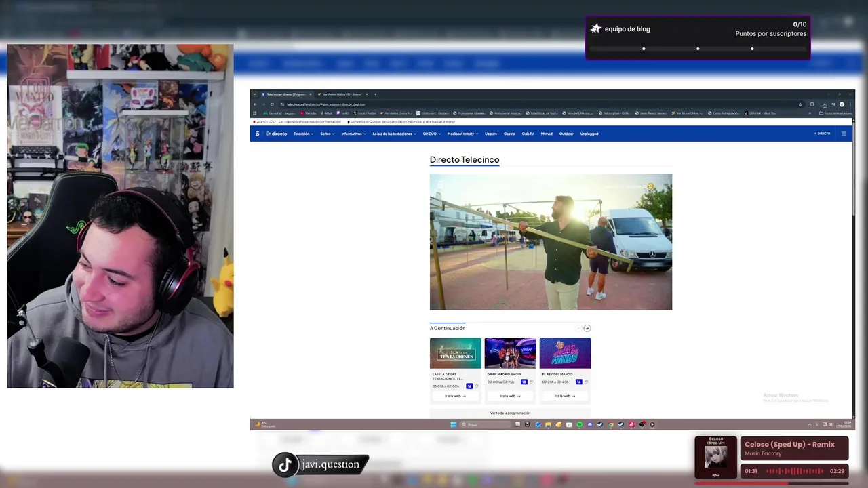Open the hamburger menu on Telecinco header
Image resolution: width=868 pixels, height=488 pixels.
tap(844, 134)
